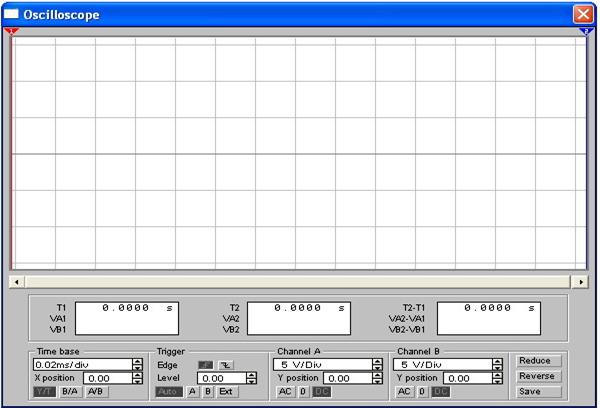
Task: Adjust Channel B V/Div scale spinner
Action: click(x=497, y=365)
